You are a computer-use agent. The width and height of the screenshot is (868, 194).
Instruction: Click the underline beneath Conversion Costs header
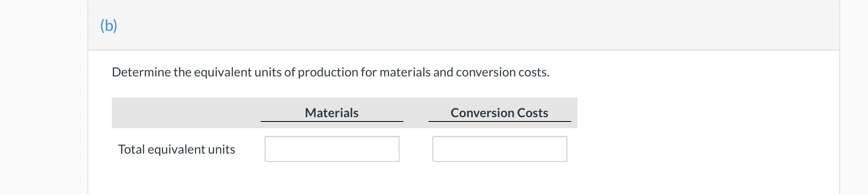(x=500, y=121)
